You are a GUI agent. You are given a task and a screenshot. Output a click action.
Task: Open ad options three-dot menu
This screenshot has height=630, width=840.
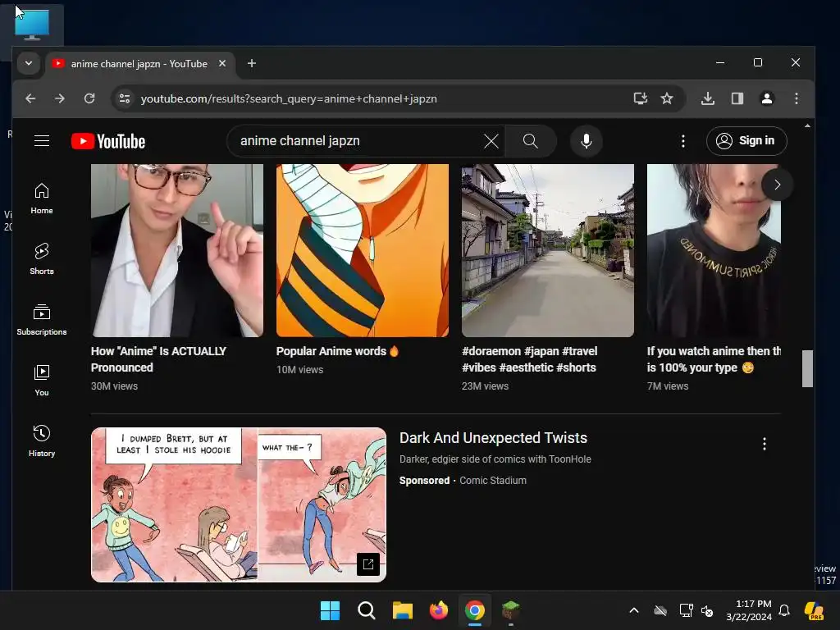coord(765,444)
